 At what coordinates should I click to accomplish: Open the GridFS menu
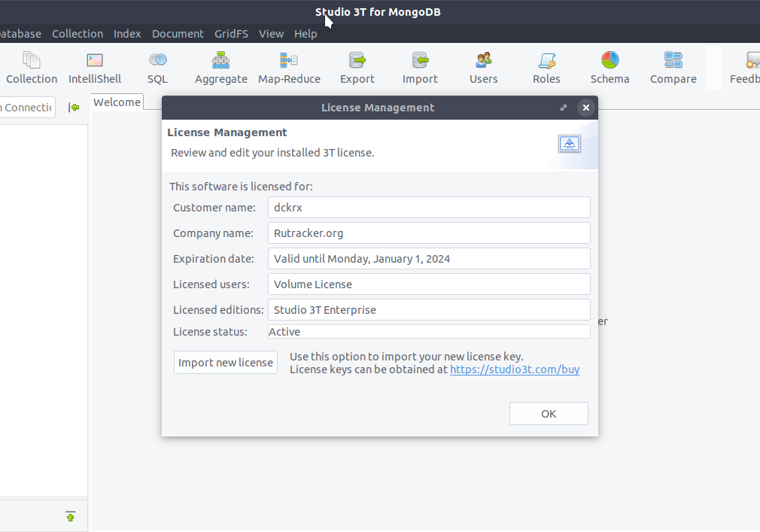point(231,34)
